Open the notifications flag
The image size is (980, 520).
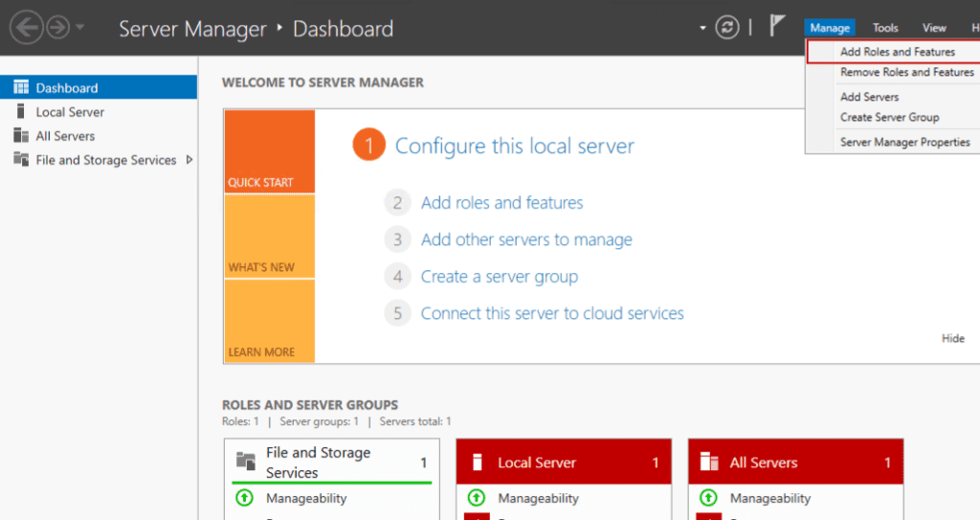[777, 26]
